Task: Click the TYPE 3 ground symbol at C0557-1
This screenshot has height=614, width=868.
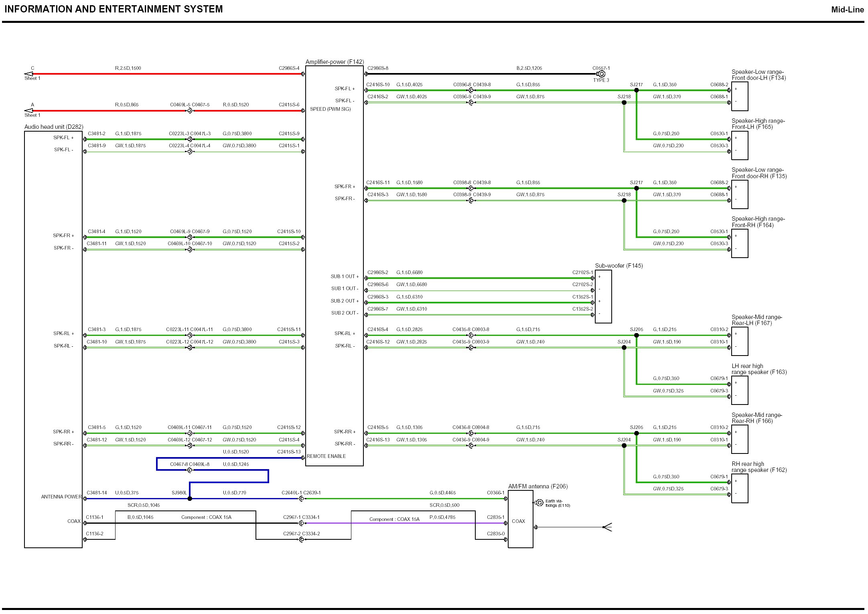Action: 601,74
